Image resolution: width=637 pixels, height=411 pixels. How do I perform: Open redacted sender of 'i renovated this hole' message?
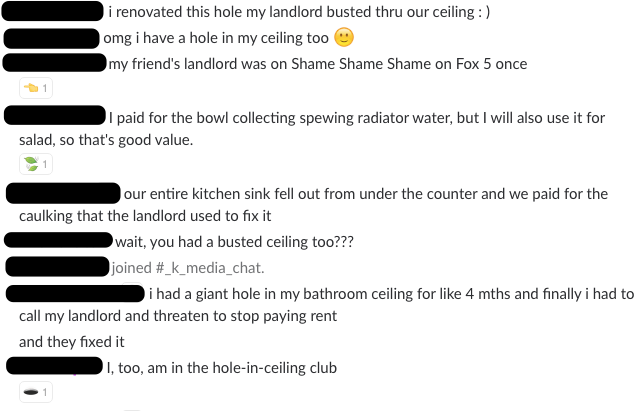53,11
